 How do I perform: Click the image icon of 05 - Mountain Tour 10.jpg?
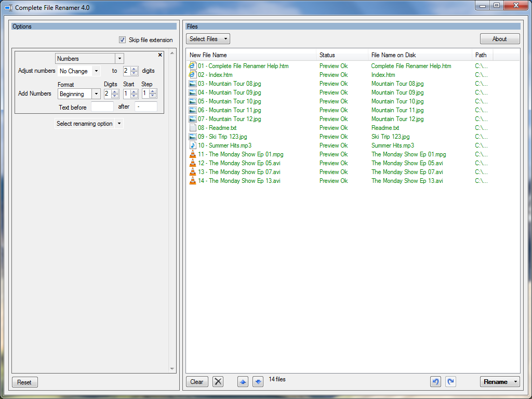pyautogui.click(x=192, y=101)
